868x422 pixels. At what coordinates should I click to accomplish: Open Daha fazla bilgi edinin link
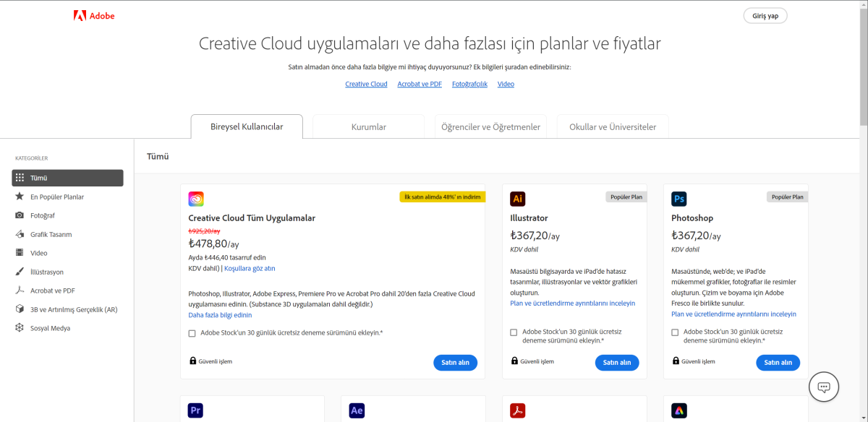pyautogui.click(x=220, y=315)
